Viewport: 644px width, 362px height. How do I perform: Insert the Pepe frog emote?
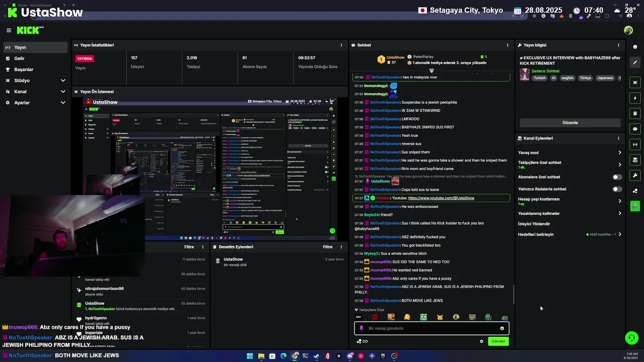[x=488, y=317]
